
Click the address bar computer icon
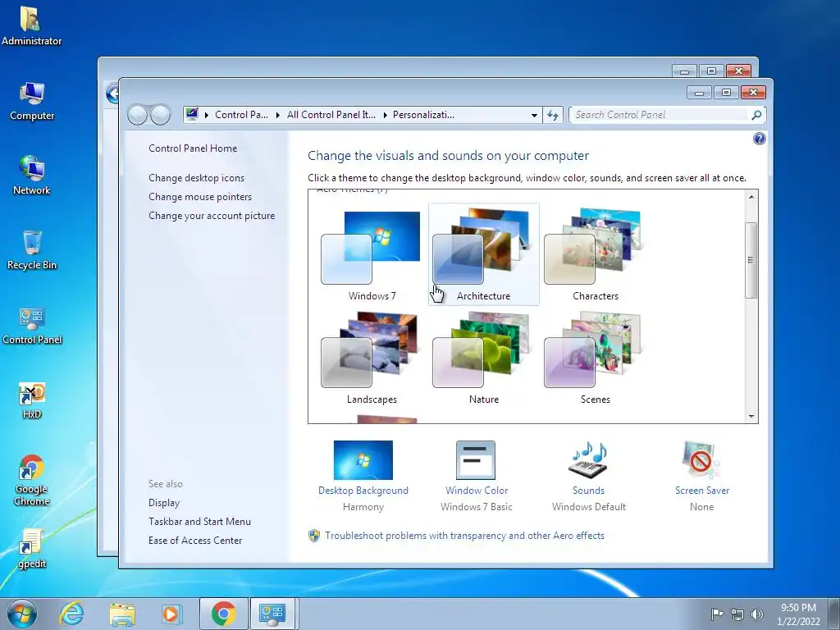192,114
